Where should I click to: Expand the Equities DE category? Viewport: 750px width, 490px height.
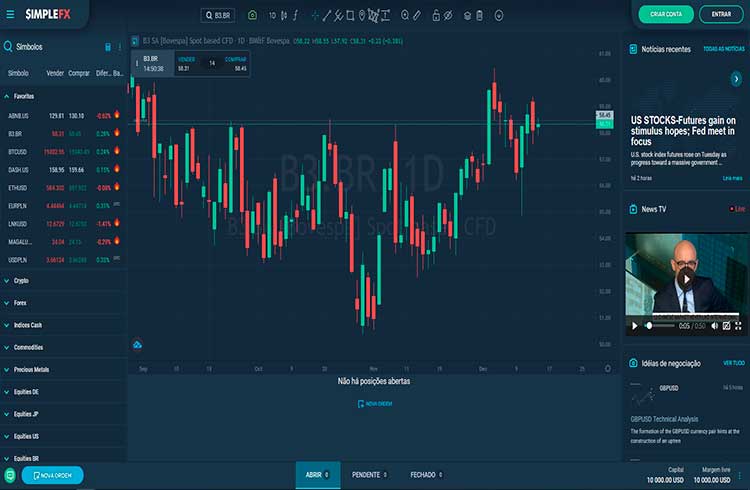(x=7, y=392)
